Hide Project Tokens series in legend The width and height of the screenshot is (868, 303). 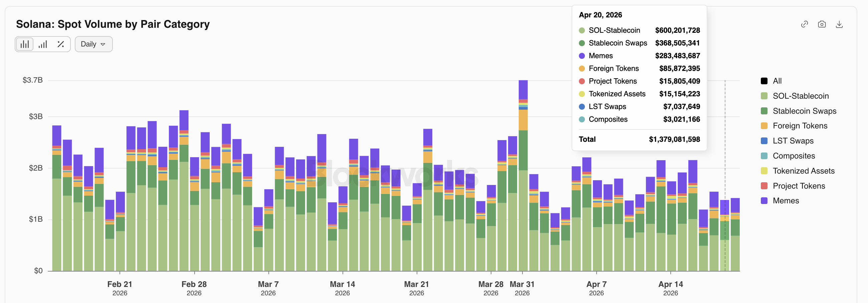(799, 186)
